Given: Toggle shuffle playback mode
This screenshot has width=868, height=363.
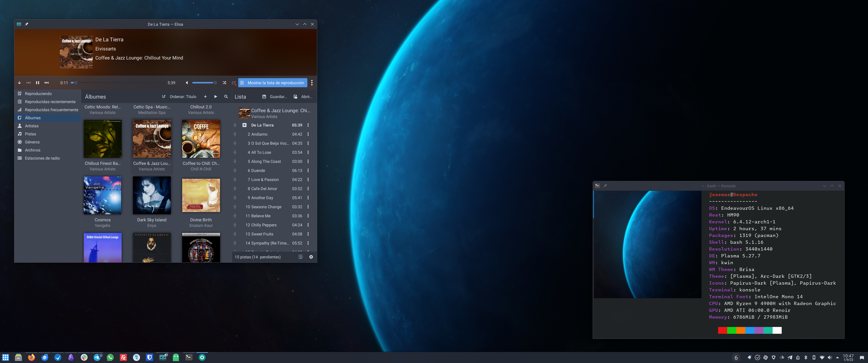Looking at the screenshot, I should 224,82.
